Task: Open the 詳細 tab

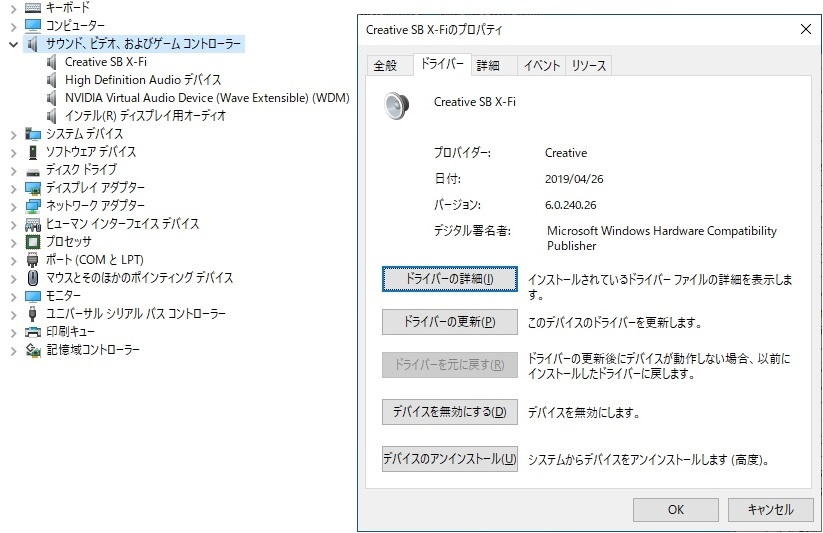Action: click(494, 66)
